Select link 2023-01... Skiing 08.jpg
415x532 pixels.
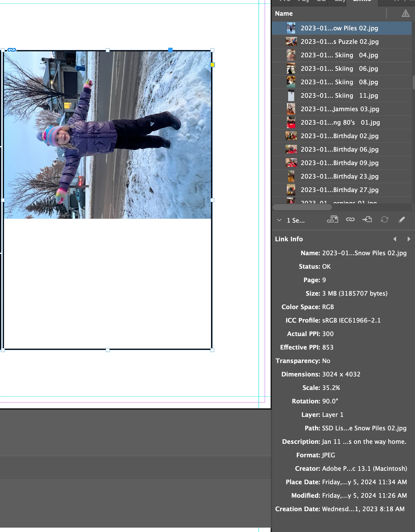click(x=342, y=82)
